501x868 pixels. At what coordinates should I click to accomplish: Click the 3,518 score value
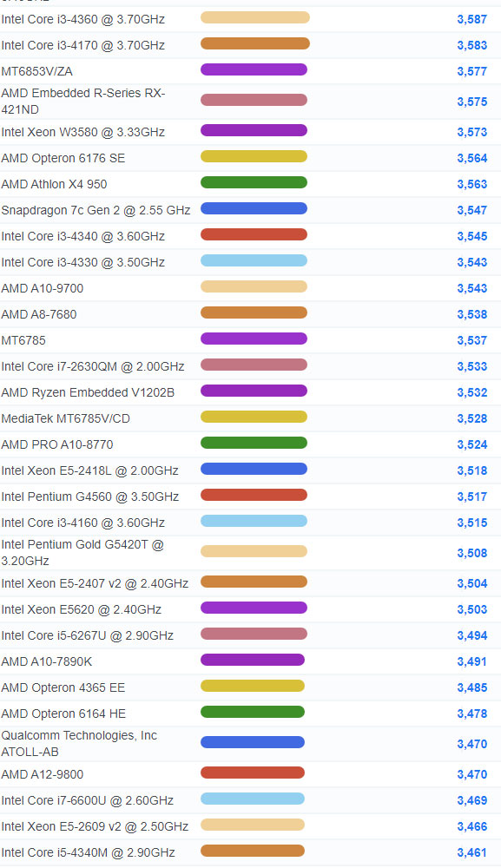point(472,470)
